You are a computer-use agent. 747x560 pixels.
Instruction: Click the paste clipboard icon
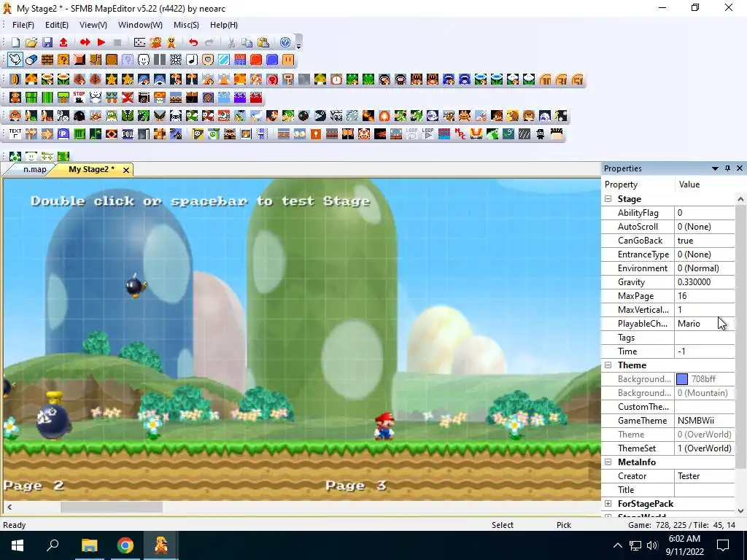pos(263,42)
